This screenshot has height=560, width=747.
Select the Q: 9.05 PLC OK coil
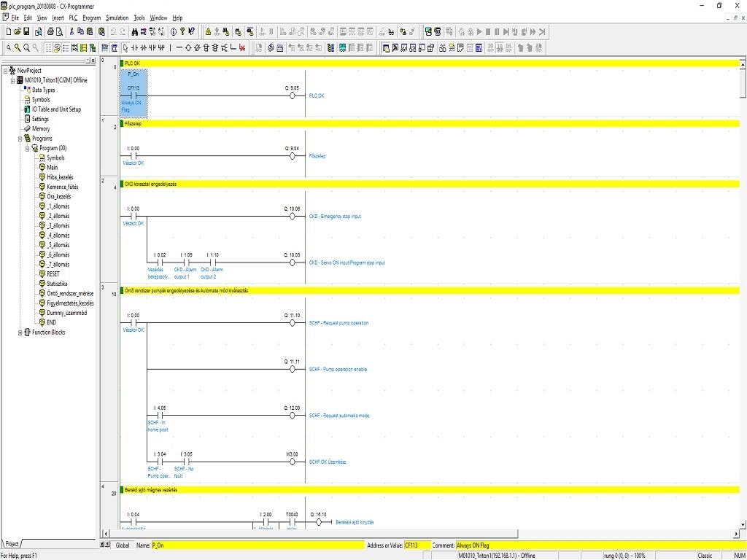[293, 96]
